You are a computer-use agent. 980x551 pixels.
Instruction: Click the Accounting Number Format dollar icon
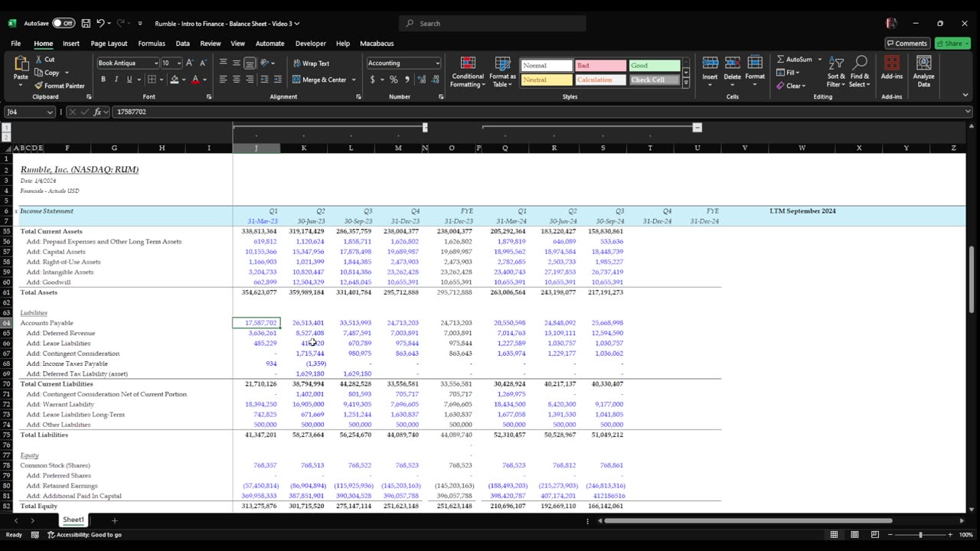pyautogui.click(x=373, y=80)
